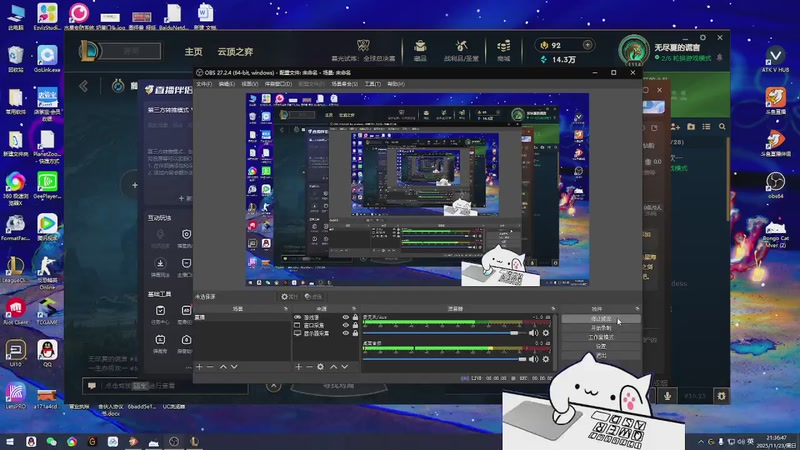Open the Help menu in OBS

click(396, 84)
